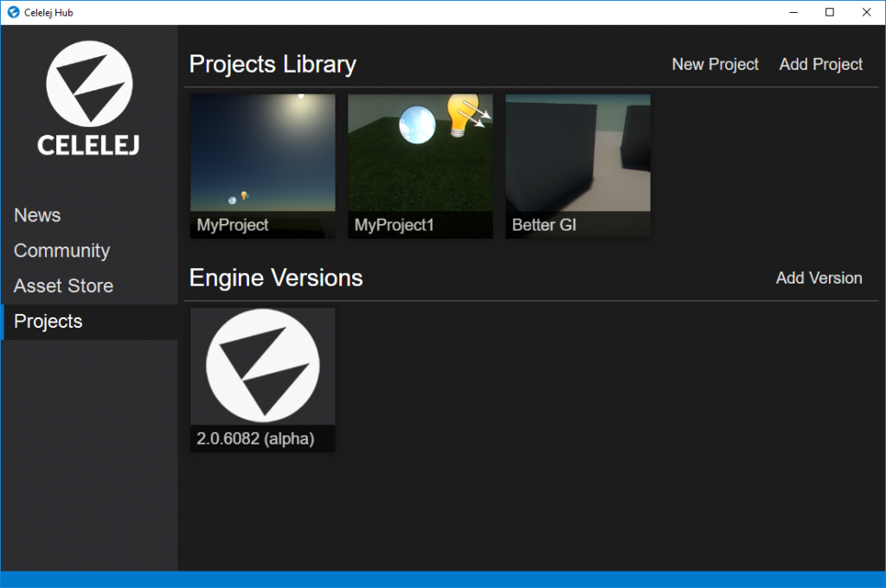Screen dimensions: 886x588
Task: Click Add Project in Projects Library
Action: 820,65
